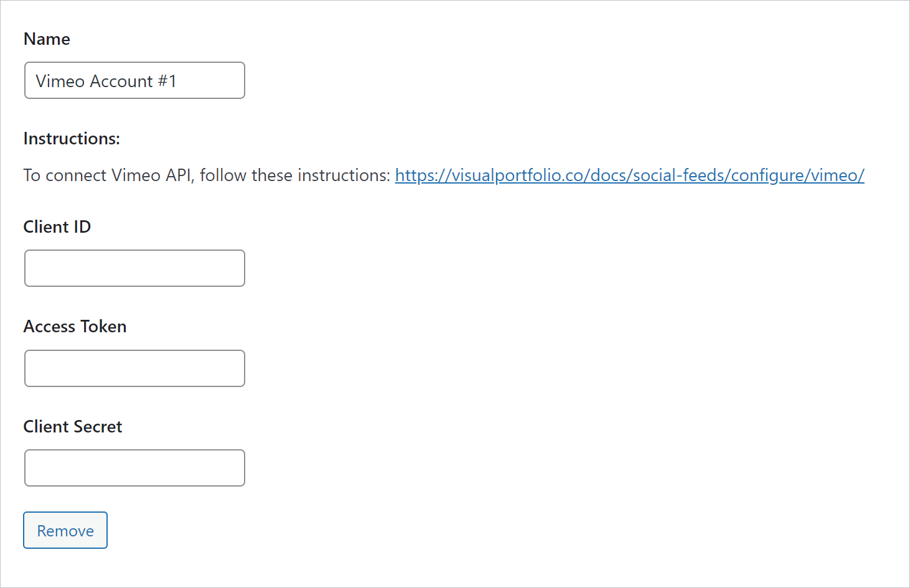This screenshot has height=588, width=910.
Task: Click the blank field below Access Token
Action: pos(134,368)
